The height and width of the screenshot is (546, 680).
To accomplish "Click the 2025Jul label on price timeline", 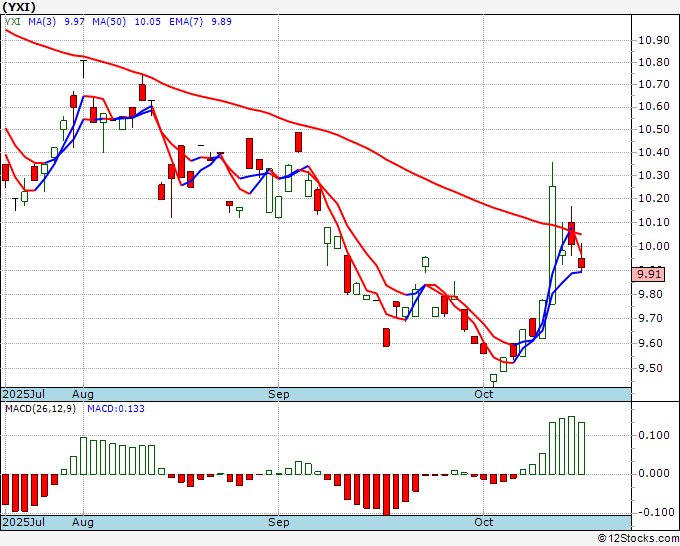I will click(23, 394).
